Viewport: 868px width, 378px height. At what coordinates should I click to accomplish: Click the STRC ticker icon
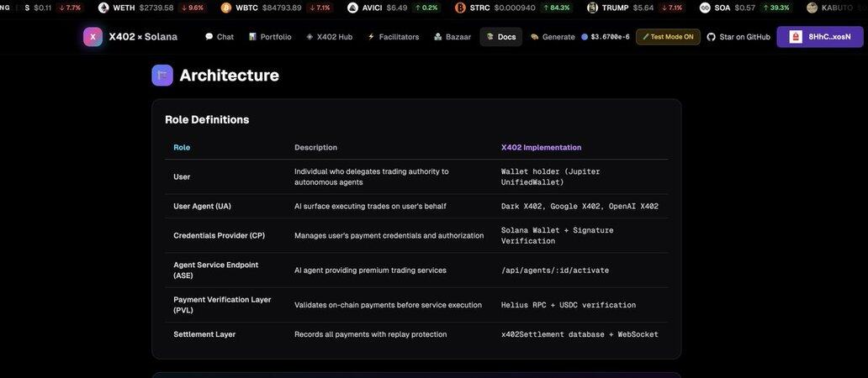460,8
